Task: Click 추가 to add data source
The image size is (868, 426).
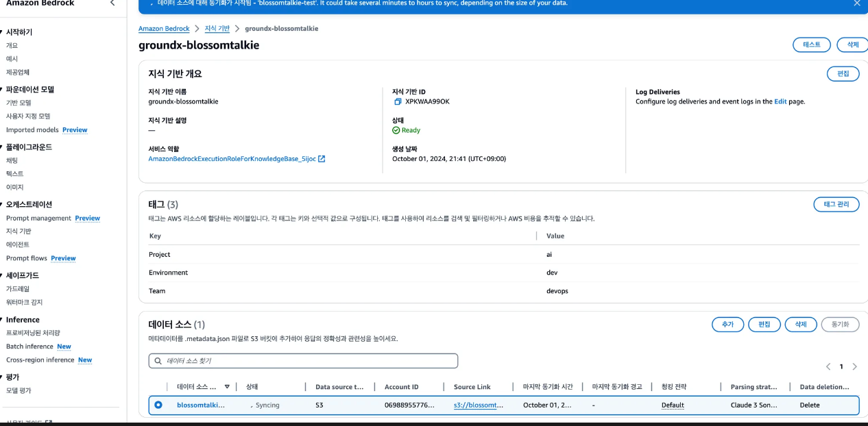Action: (x=727, y=325)
